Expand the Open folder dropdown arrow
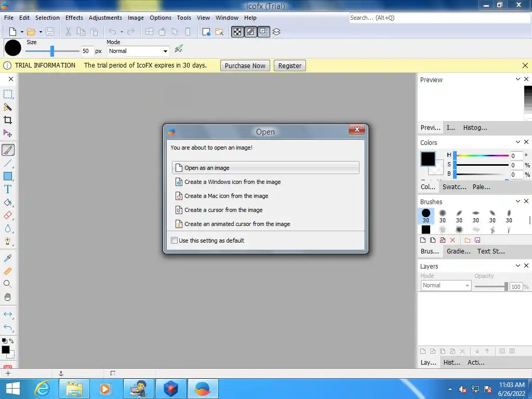This screenshot has width=532, height=399. 41,32
